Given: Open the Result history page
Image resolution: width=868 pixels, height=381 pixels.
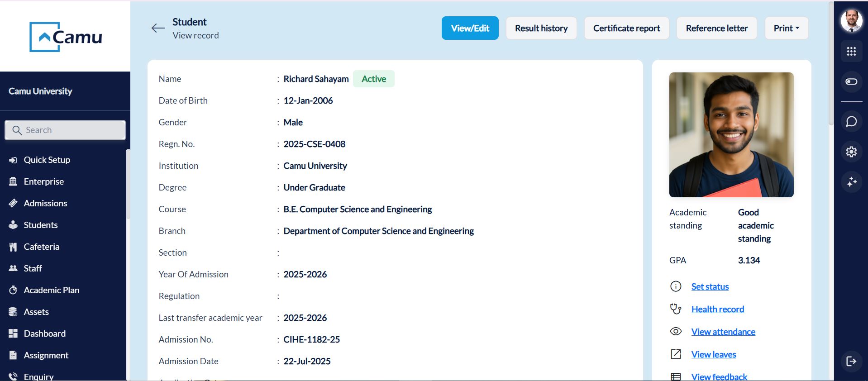Looking at the screenshot, I should pyautogui.click(x=541, y=28).
